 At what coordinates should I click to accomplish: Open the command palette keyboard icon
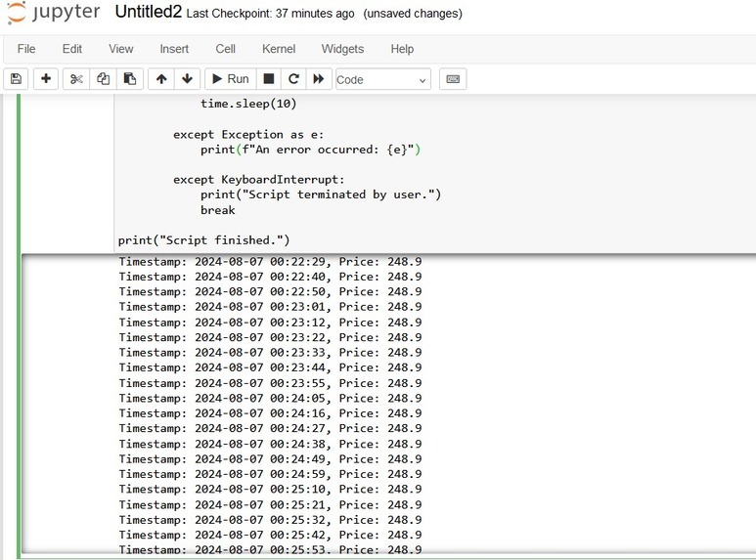tap(453, 79)
